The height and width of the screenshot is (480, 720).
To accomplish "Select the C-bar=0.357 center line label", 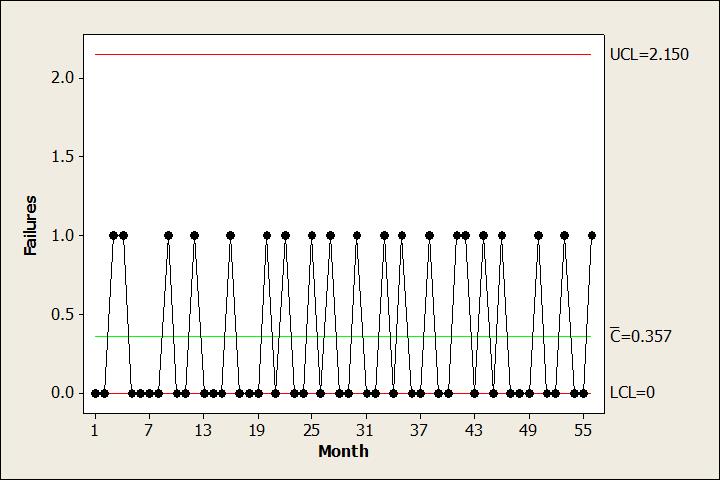I will point(640,336).
